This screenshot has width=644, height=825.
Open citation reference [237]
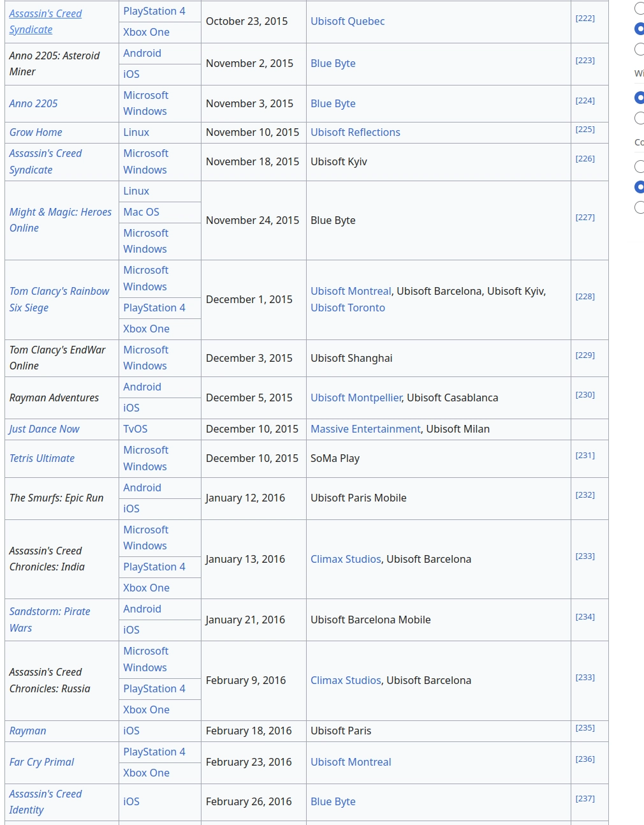click(x=585, y=798)
